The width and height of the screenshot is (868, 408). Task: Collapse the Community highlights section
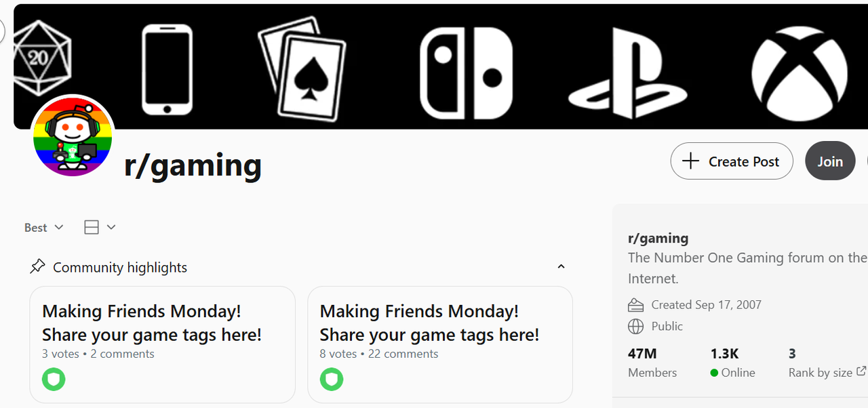[561, 267]
